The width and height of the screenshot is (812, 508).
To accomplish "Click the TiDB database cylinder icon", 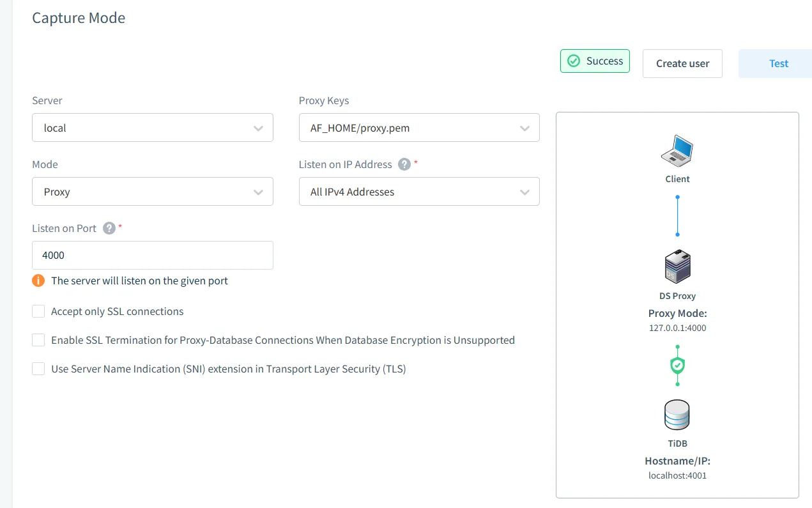I will click(677, 415).
